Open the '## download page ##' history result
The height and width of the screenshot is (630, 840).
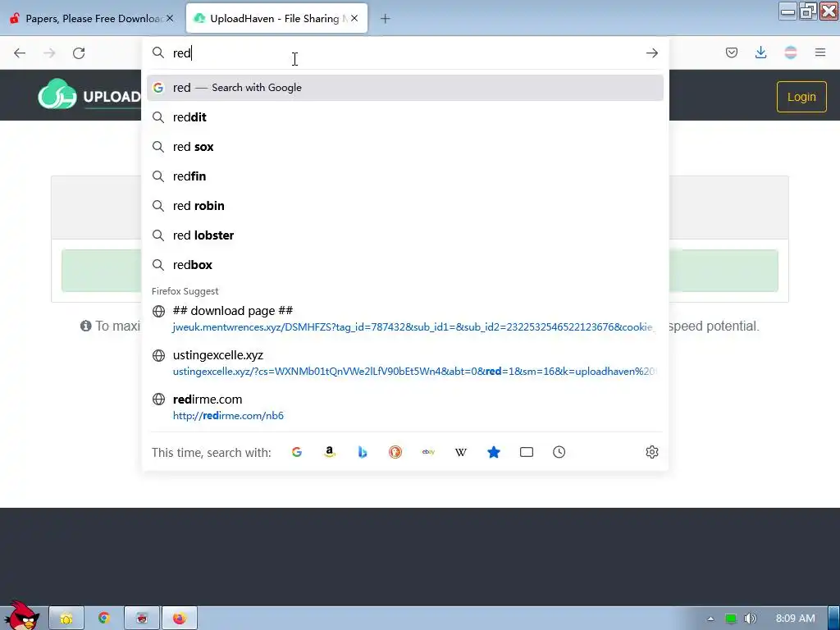[405, 319]
